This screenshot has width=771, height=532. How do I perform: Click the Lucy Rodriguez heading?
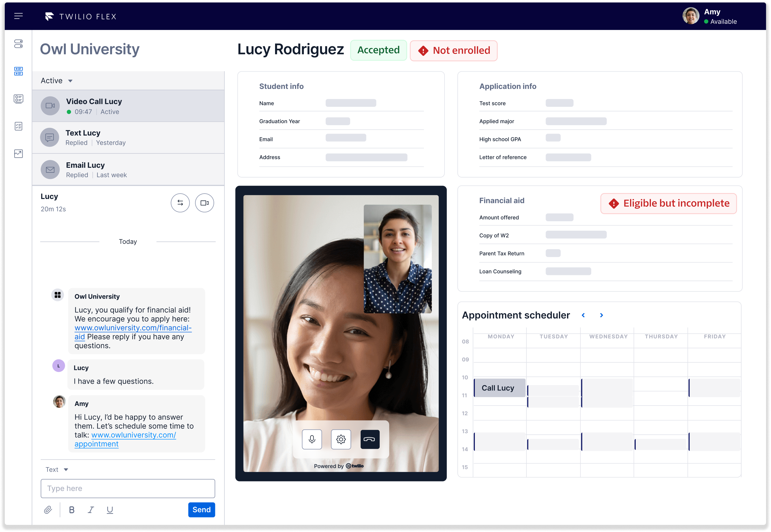tap(291, 49)
